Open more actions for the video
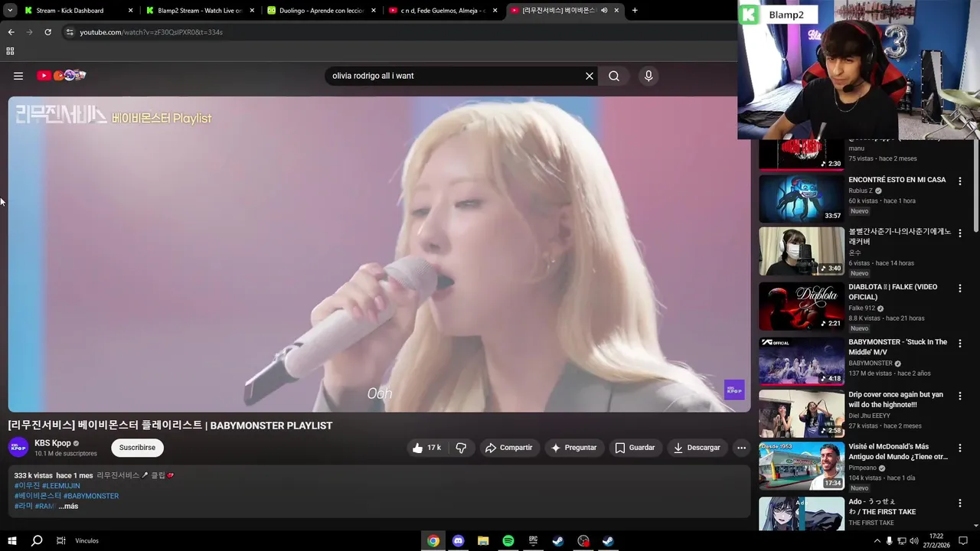The image size is (980, 551). click(x=741, y=448)
